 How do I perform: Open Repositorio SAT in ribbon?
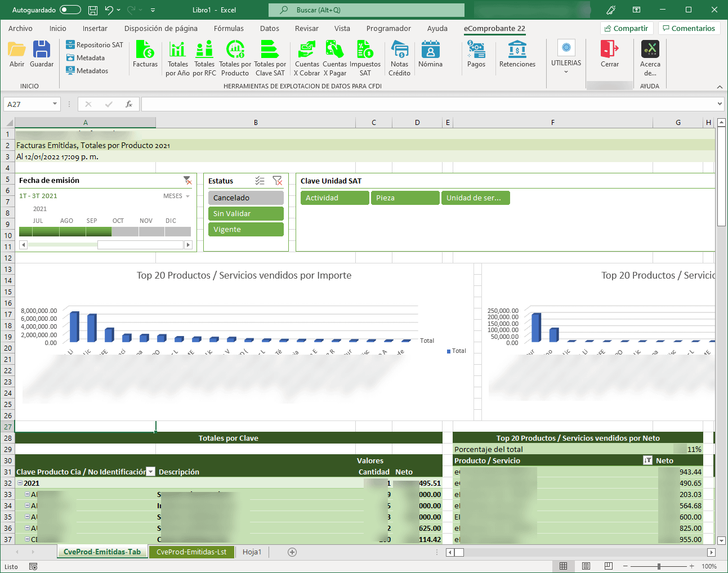click(94, 45)
